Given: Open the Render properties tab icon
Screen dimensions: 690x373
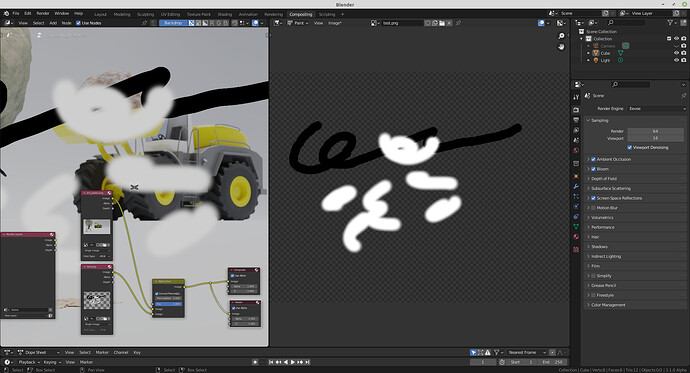Looking at the screenshot, I should [x=576, y=110].
